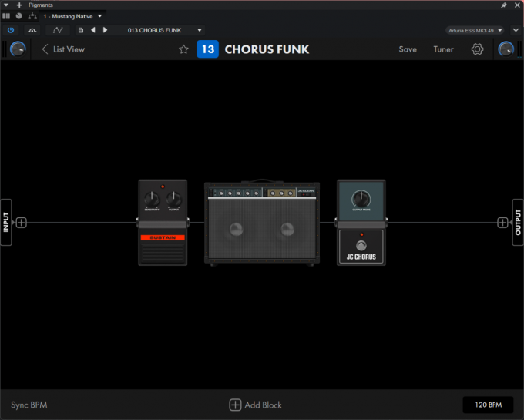Click the routing tree icon
Image resolution: width=524 pixels, height=420 pixels.
point(32,16)
